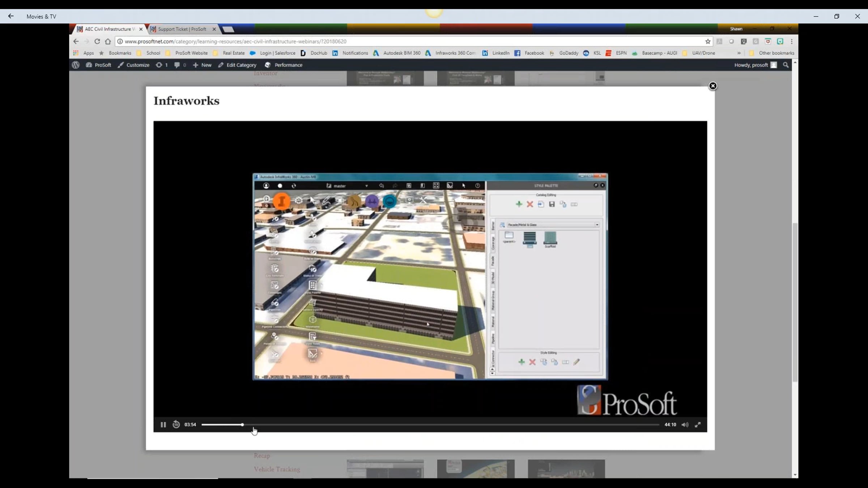Open the ProSoft site dashboard menu
Viewport: 868px width, 488px height.
[98, 65]
